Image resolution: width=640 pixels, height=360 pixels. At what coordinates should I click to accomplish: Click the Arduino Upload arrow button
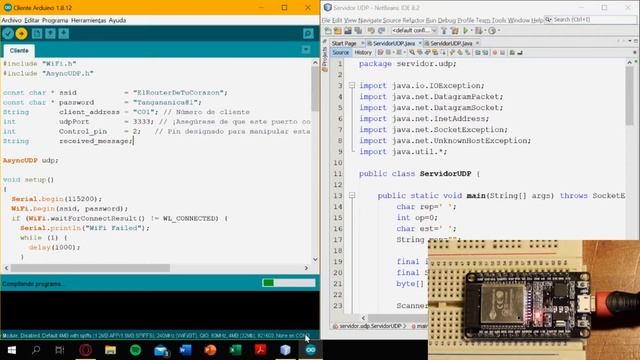point(22,33)
